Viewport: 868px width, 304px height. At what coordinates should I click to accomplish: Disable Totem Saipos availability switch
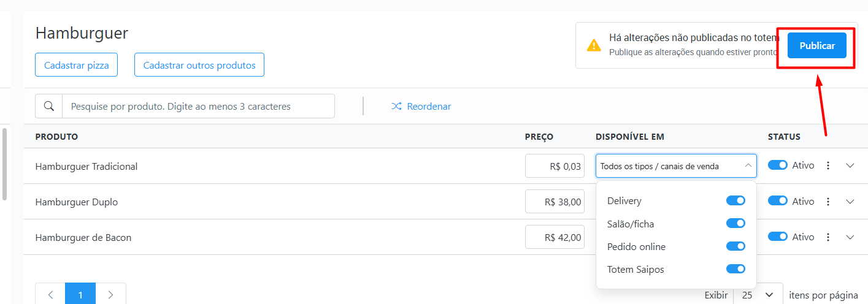pyautogui.click(x=735, y=269)
